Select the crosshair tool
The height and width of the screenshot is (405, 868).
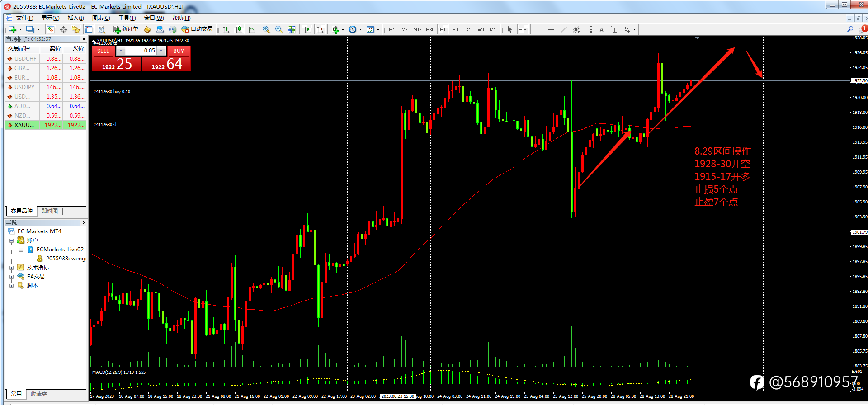523,29
